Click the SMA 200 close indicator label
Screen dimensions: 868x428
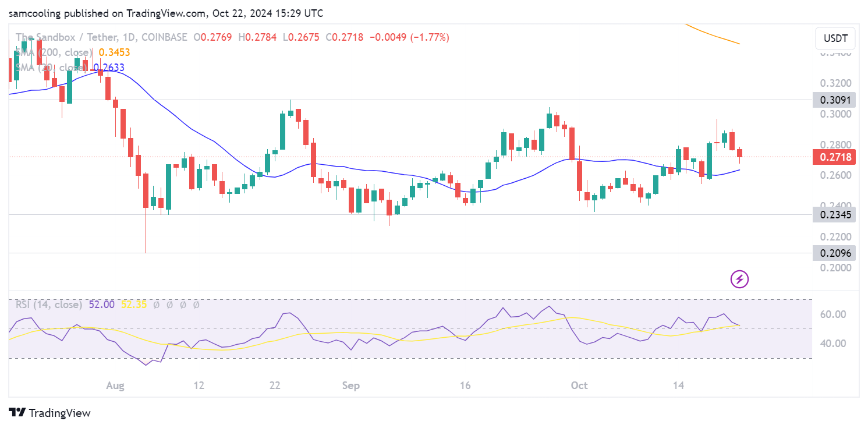click(54, 52)
